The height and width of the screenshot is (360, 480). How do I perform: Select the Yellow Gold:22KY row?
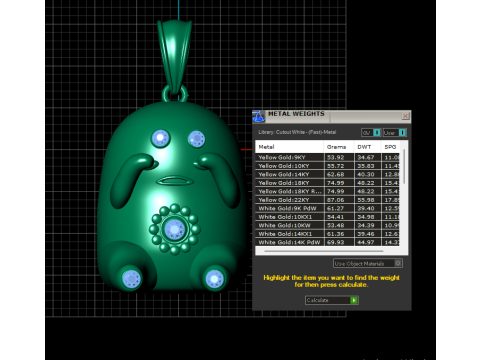(327, 200)
